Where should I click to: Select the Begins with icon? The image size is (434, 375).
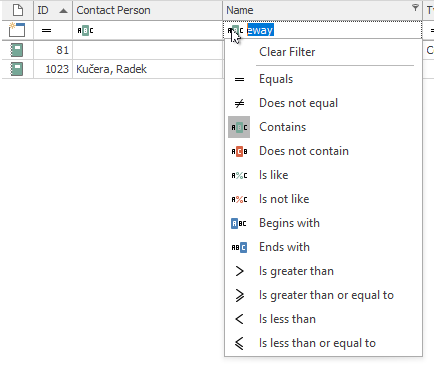[x=239, y=223]
